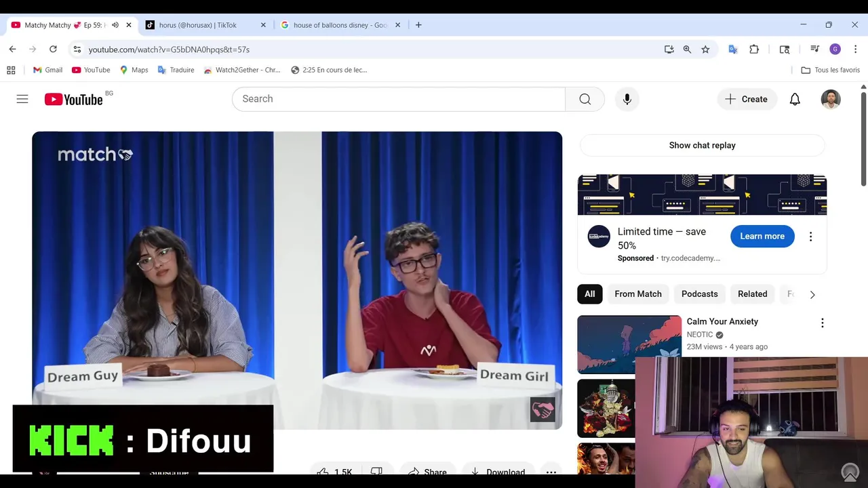Open the Extensions puzzle icon
The height and width of the screenshot is (488, 868).
754,49
